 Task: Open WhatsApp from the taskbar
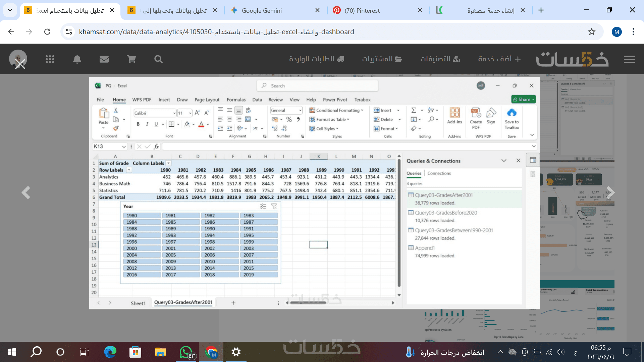pos(186,352)
